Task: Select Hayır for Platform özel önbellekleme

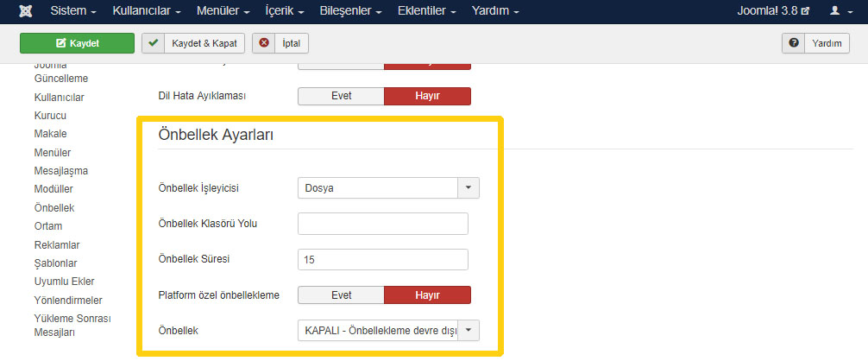Action: click(x=427, y=295)
